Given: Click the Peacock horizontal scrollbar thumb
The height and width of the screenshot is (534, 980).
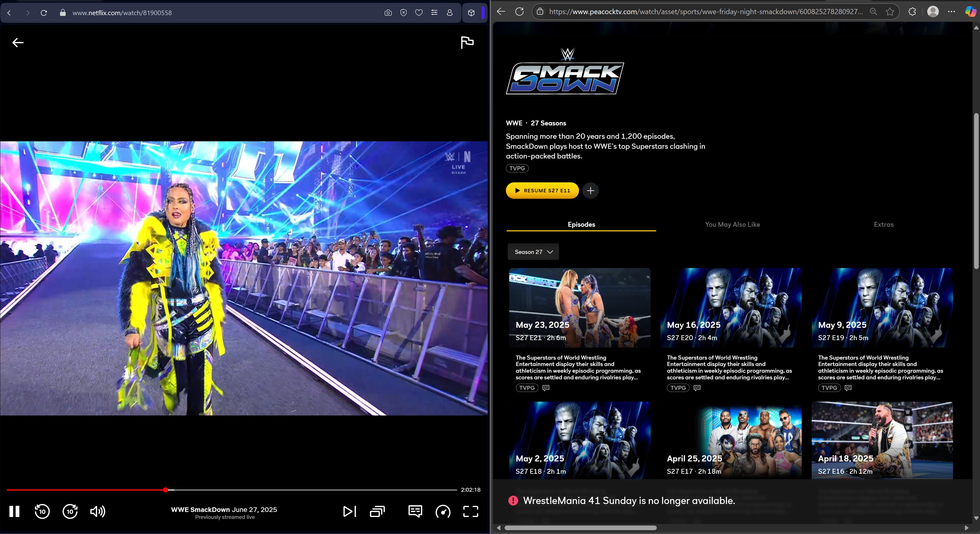Looking at the screenshot, I should [581, 528].
